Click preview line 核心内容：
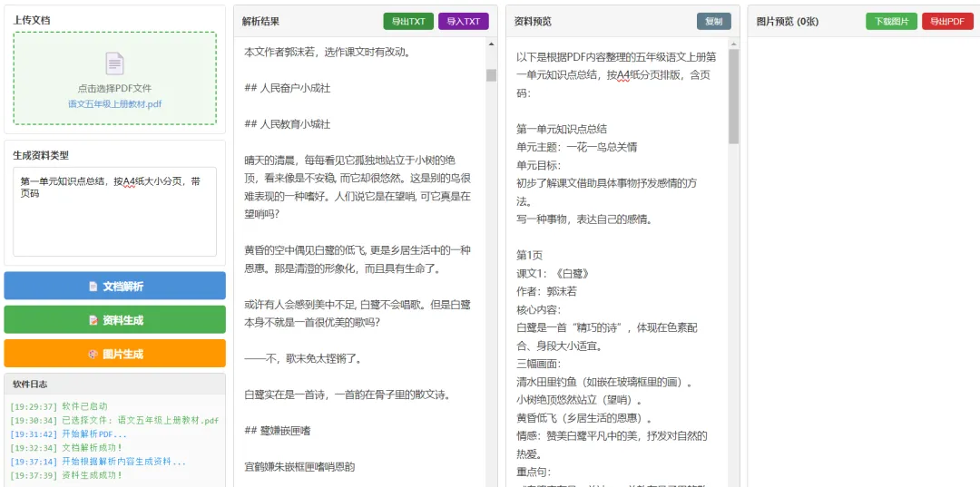This screenshot has width=980, height=487. tap(539, 309)
